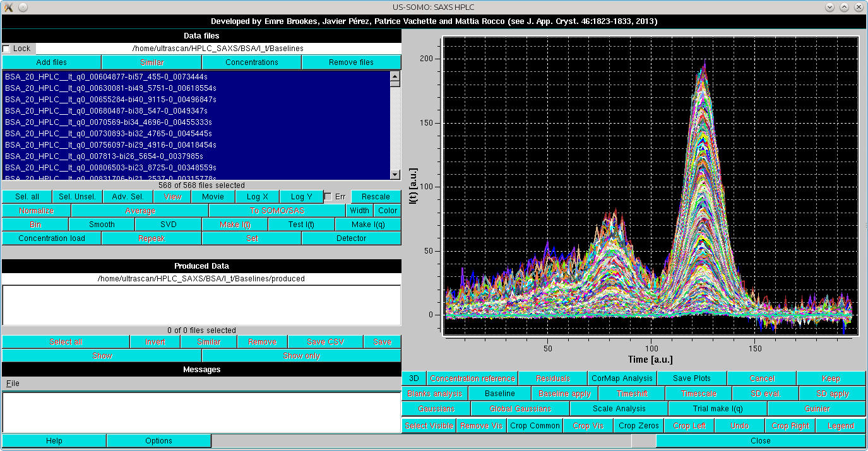Click the Guinier button

click(x=817, y=409)
